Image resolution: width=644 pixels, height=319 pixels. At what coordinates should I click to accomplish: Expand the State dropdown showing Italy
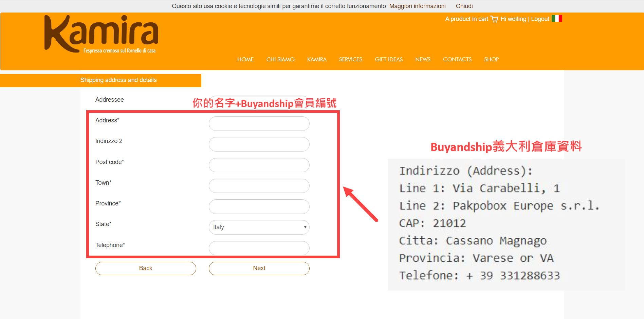(259, 227)
